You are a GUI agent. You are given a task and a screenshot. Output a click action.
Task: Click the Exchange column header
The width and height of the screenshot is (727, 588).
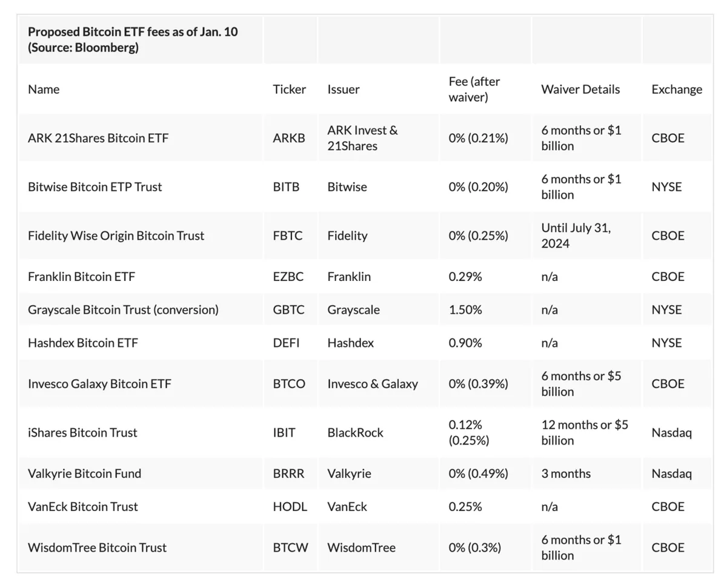(677, 89)
